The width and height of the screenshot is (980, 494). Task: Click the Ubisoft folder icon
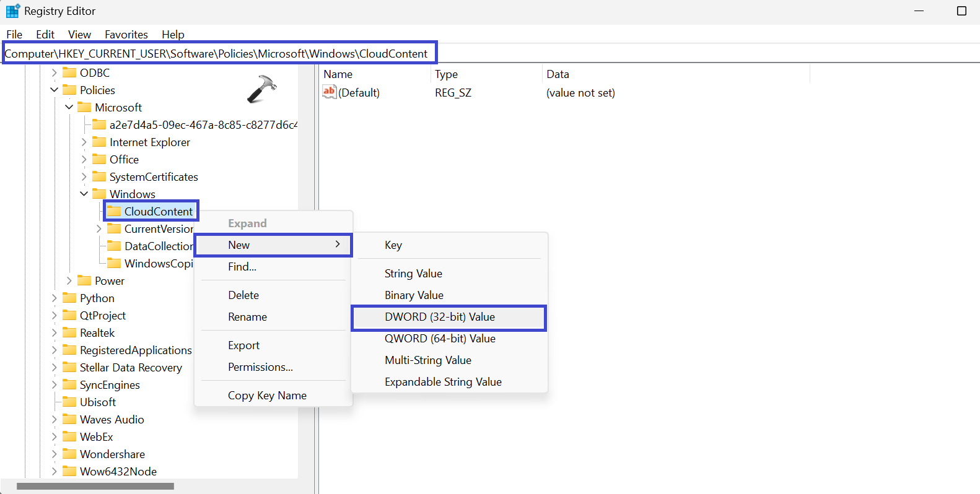coord(69,402)
